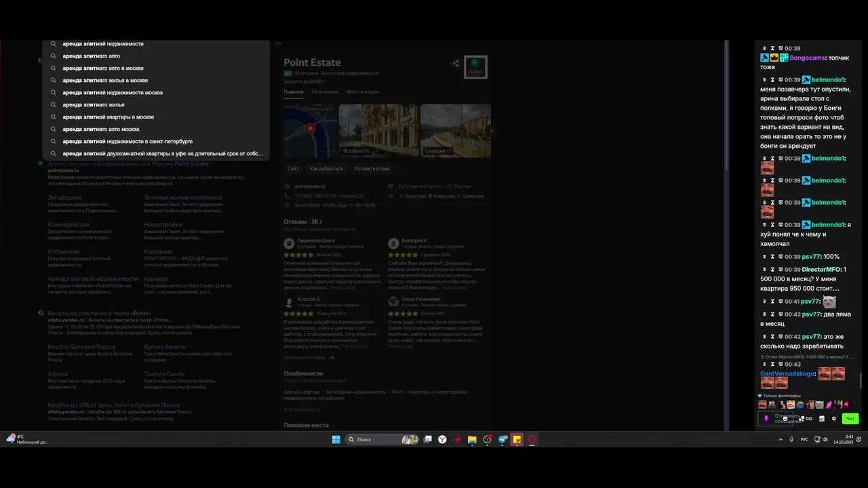Open Telegram from taskbar

(x=502, y=439)
